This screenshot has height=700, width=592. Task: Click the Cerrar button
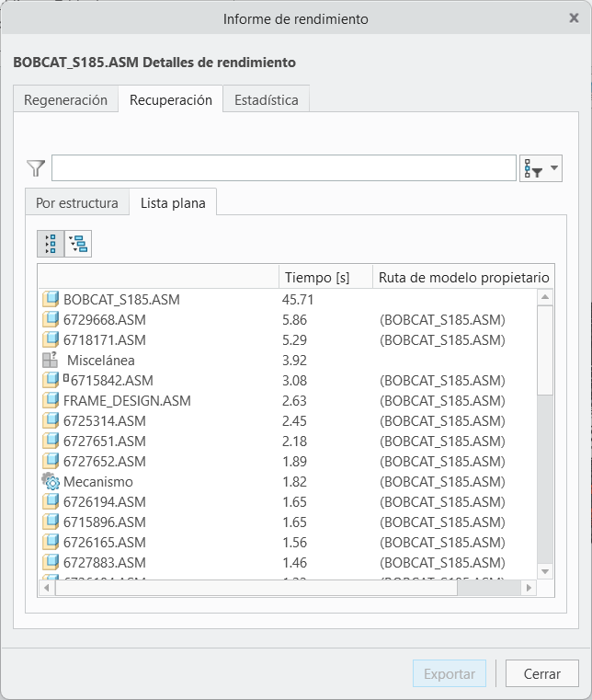(542, 673)
